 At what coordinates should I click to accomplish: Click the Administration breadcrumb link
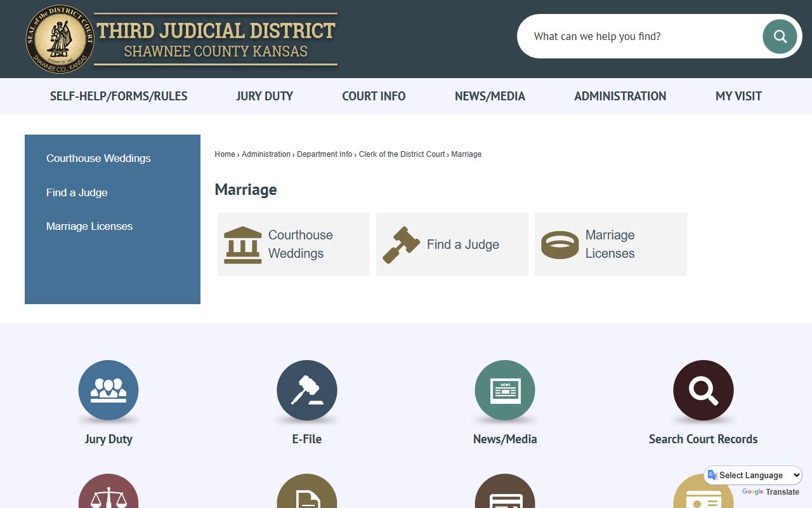pos(266,154)
